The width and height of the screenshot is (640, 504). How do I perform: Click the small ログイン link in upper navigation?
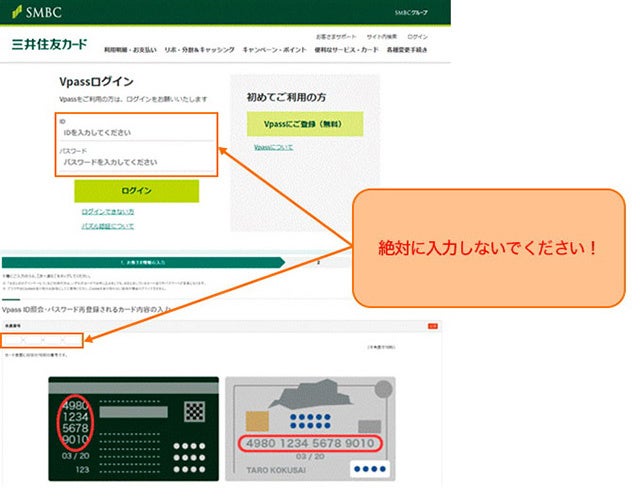coord(418,37)
